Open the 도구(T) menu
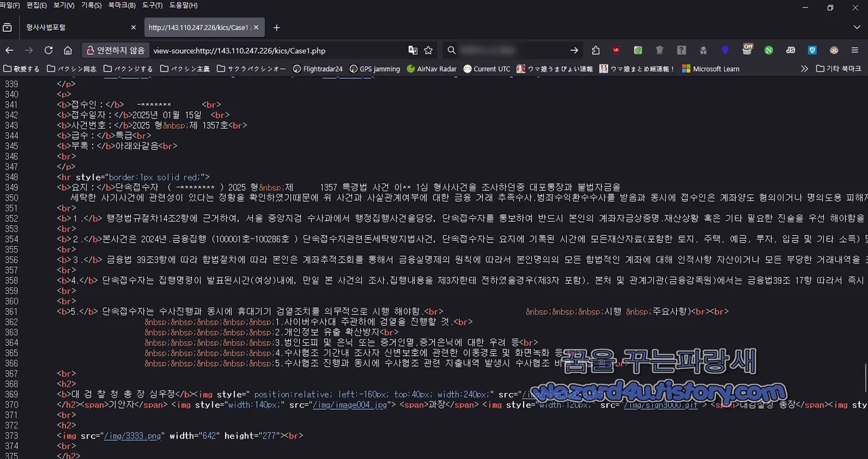 click(152, 5)
